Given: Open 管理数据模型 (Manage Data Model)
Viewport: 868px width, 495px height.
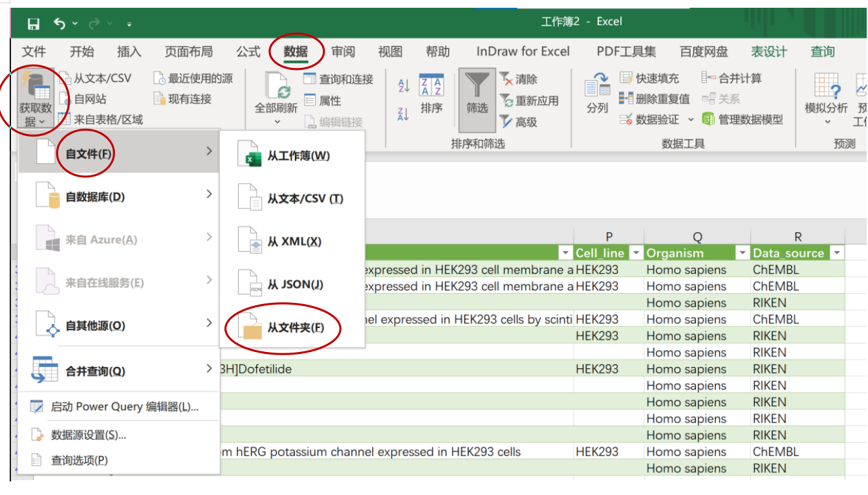Looking at the screenshot, I should 743,120.
